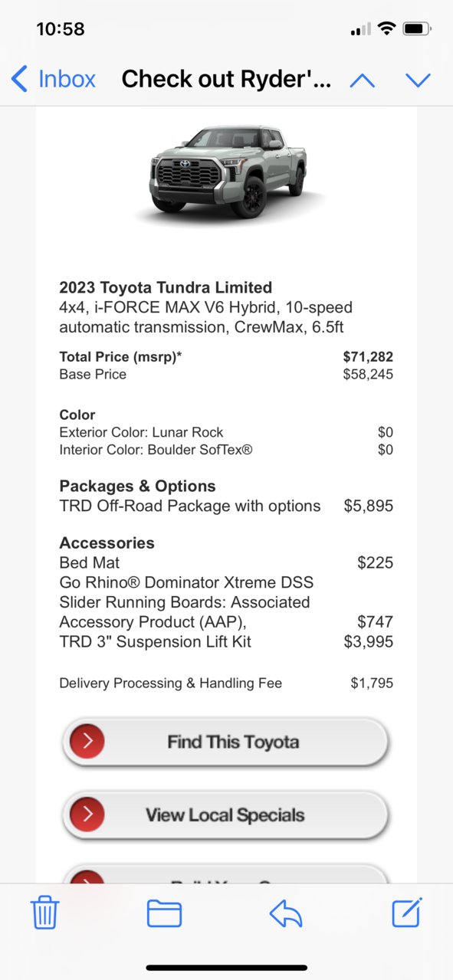Tap the Wi-Fi icon in status bar
This screenshot has height=980, width=453.
tap(386, 29)
